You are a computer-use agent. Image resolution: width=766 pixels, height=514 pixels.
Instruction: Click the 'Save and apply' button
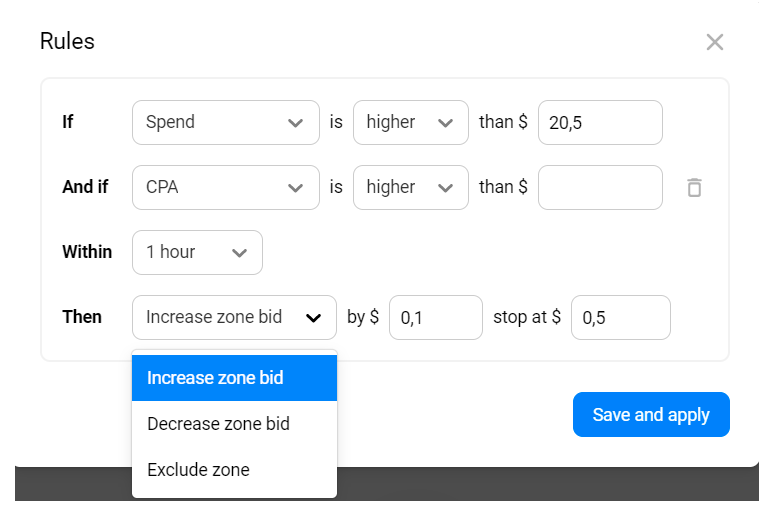click(x=651, y=415)
